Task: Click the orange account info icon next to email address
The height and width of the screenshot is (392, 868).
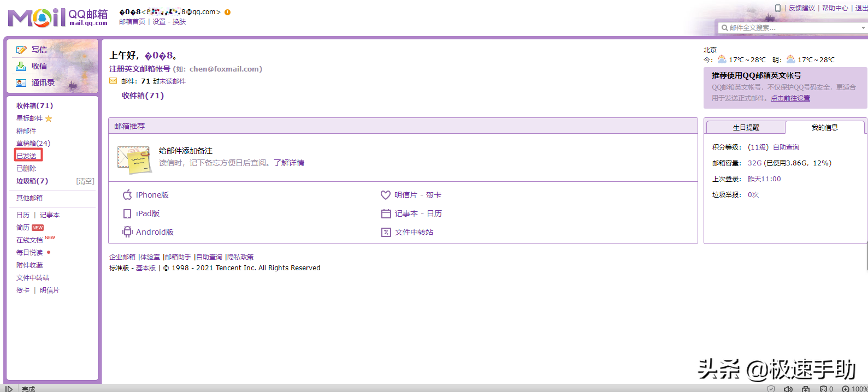Action: [x=227, y=12]
